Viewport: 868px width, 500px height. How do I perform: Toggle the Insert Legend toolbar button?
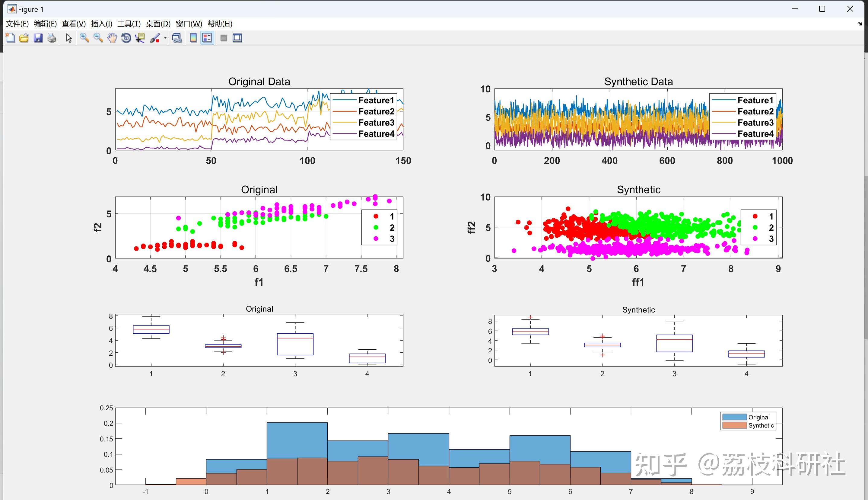click(207, 38)
